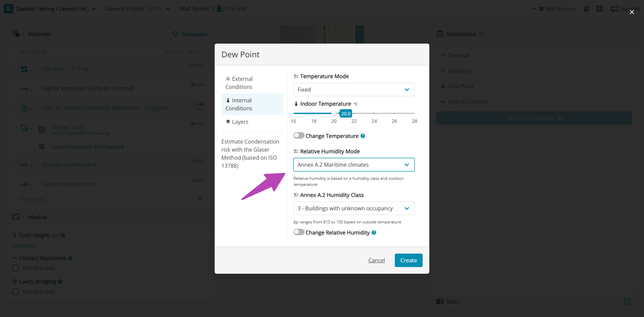Click the Speckel logo icon
The image size is (644, 317).
pos(8,9)
